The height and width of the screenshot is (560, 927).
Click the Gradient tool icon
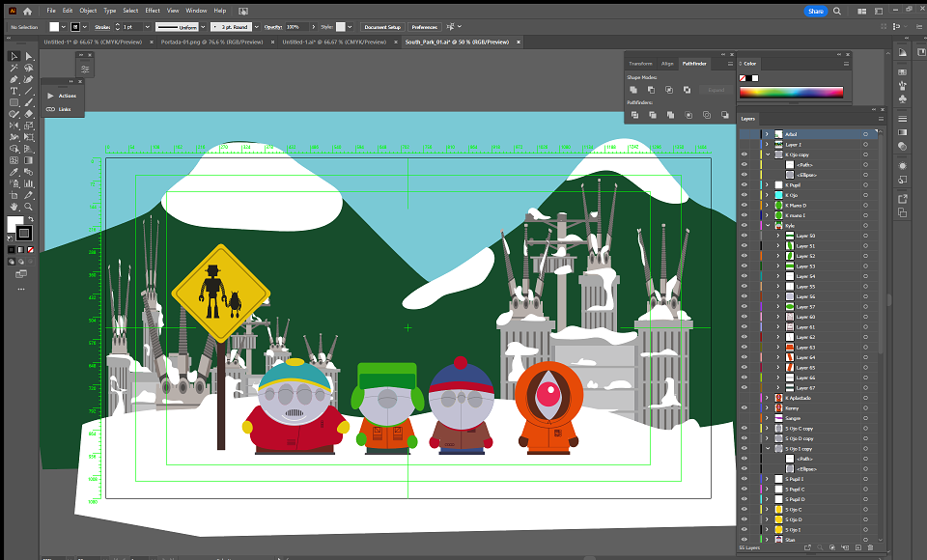28,160
